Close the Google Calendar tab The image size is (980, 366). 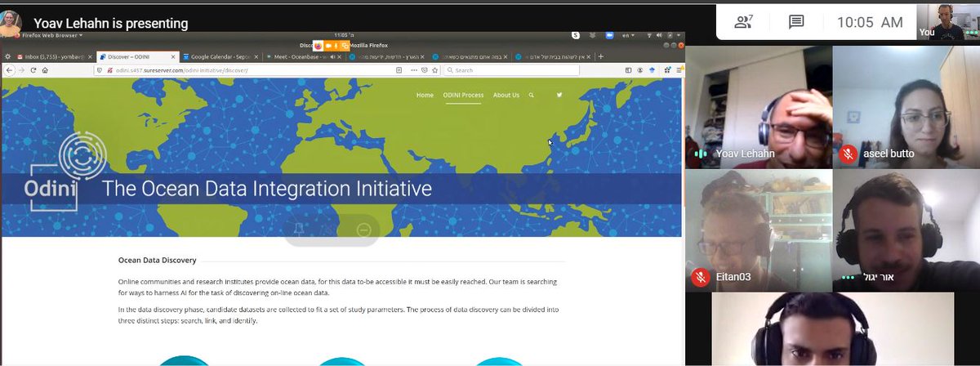[258, 57]
